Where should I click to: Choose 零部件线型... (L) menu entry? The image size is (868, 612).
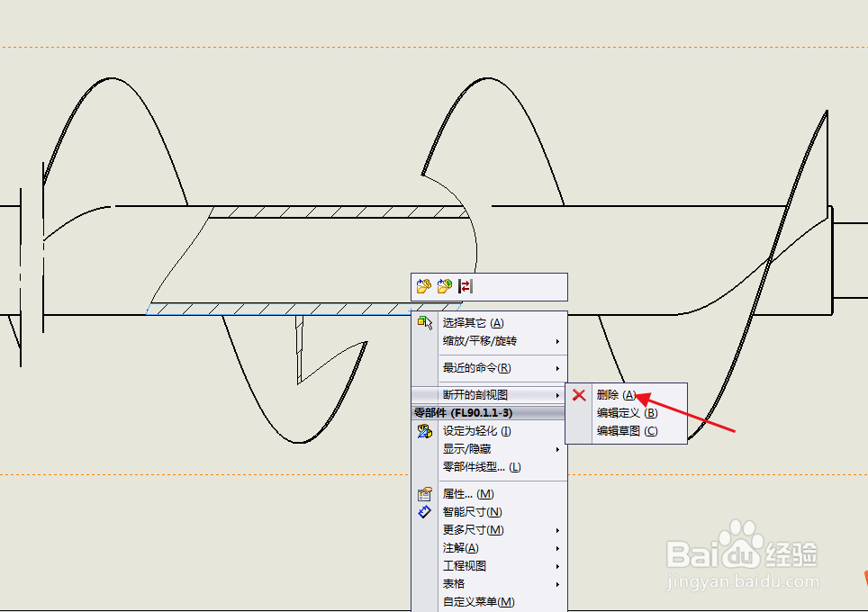coord(489,467)
